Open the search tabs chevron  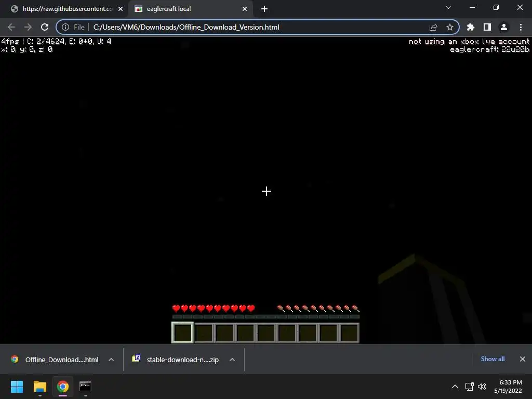tap(448, 7)
